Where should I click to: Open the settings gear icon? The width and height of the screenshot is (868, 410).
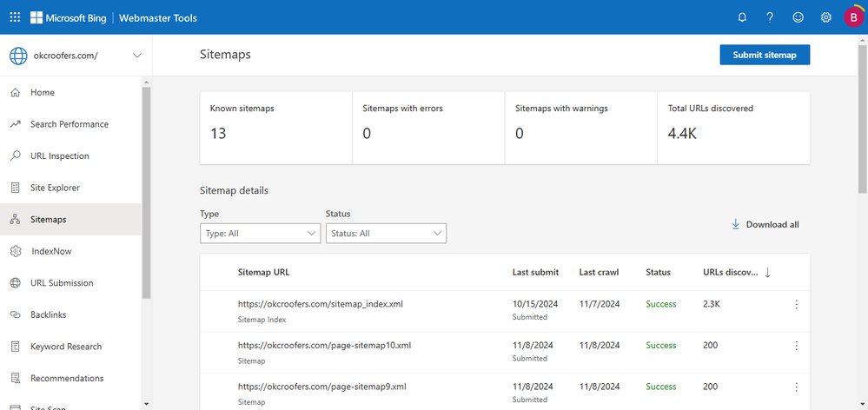(826, 17)
